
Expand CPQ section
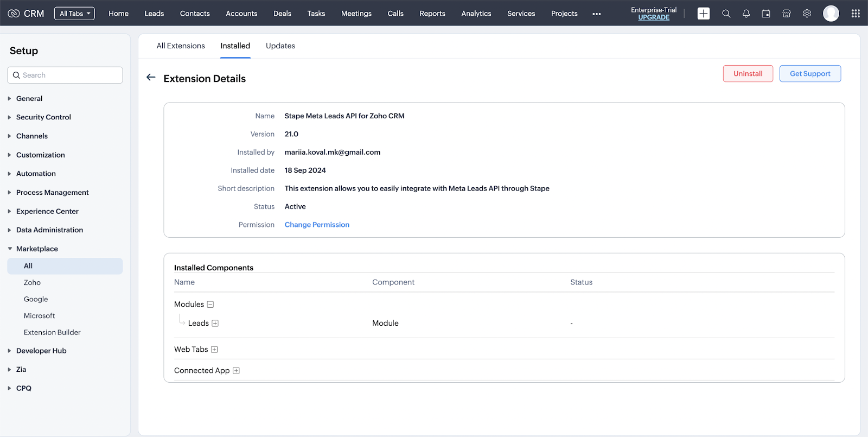click(x=9, y=388)
